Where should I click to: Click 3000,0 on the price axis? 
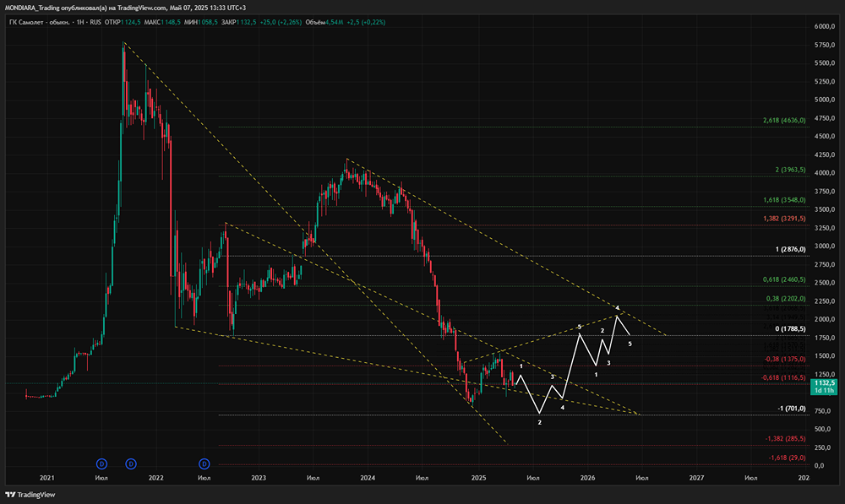tap(825, 246)
